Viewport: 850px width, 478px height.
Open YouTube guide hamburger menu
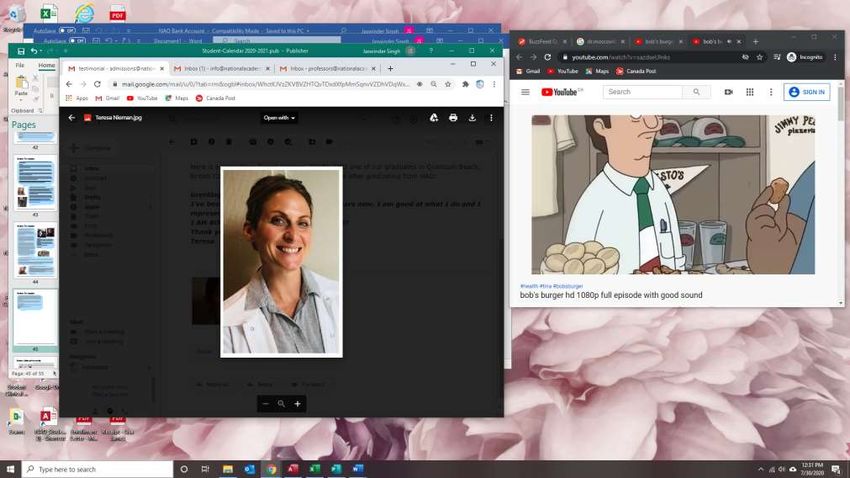pyautogui.click(x=525, y=92)
